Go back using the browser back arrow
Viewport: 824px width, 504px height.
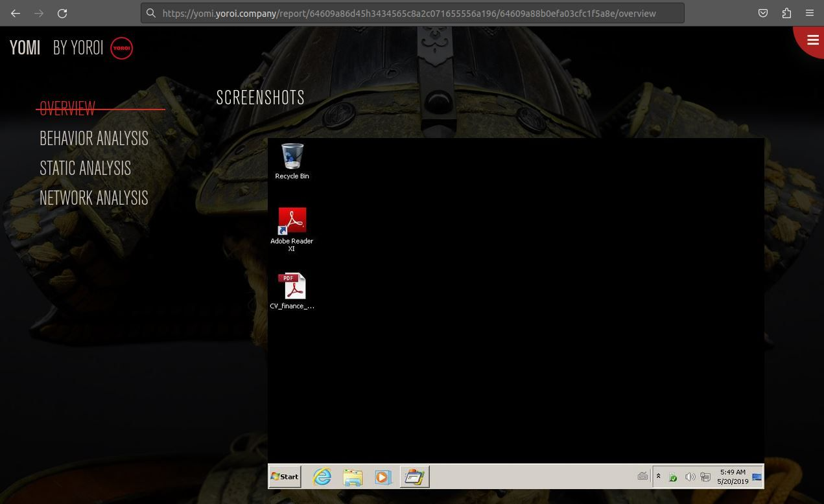click(x=16, y=13)
